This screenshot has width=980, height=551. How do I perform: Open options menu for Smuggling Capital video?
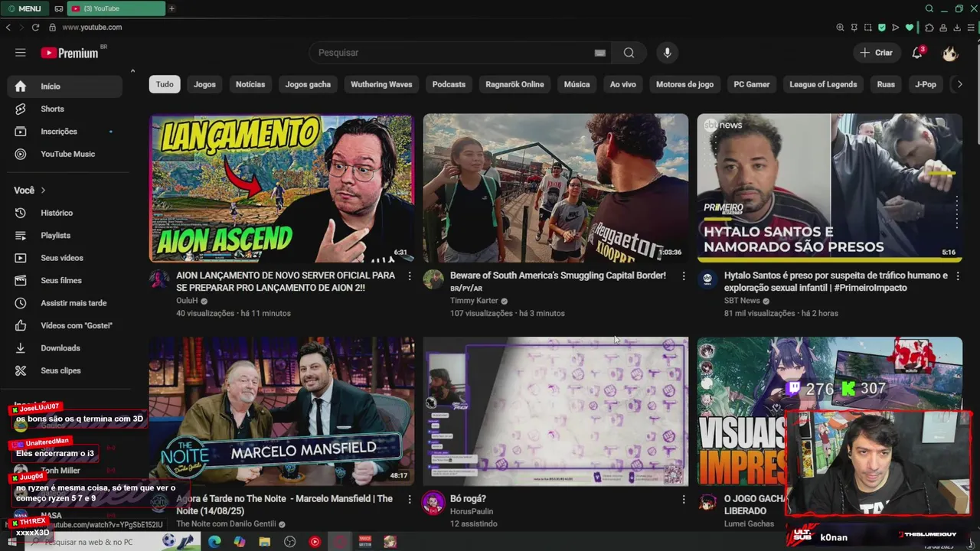tap(684, 275)
